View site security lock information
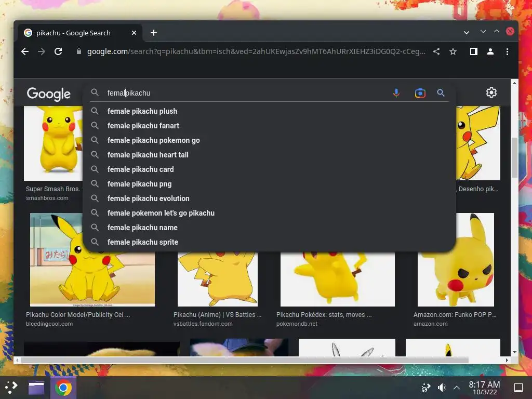This screenshot has height=399, width=532. click(x=79, y=51)
